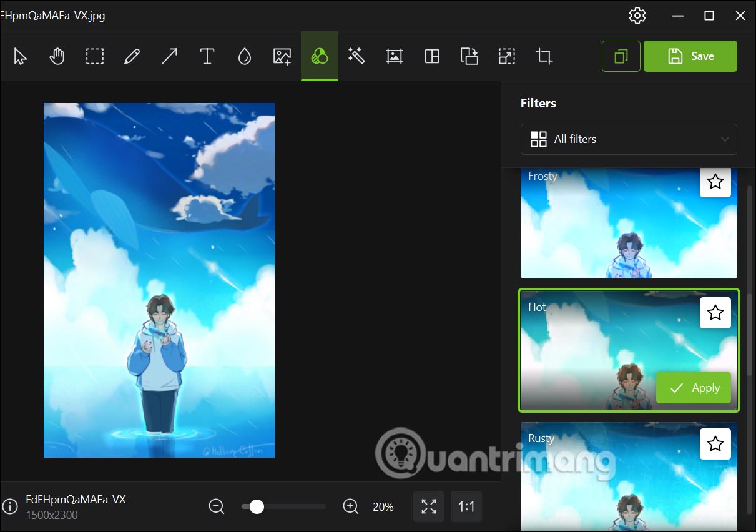Fit image to window
The image size is (756, 532).
pyautogui.click(x=429, y=506)
